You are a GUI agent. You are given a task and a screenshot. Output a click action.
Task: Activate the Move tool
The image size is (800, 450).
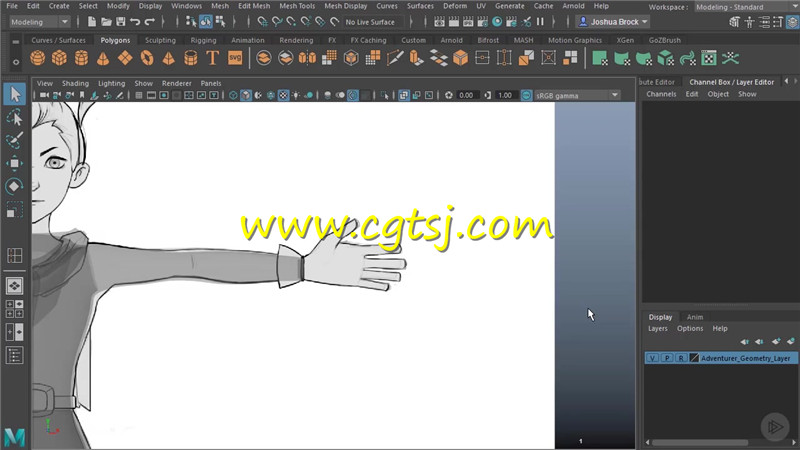(14, 163)
